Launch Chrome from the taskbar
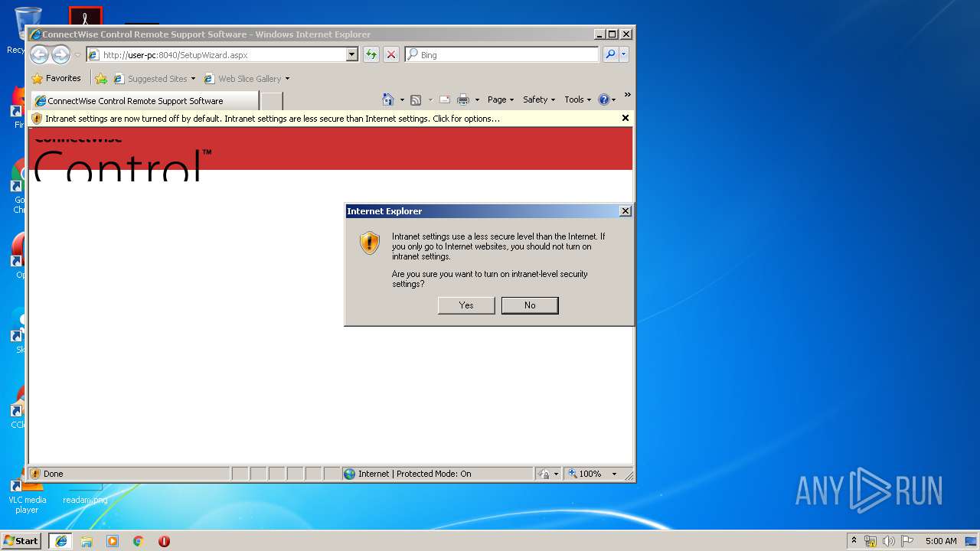 pyautogui.click(x=138, y=541)
